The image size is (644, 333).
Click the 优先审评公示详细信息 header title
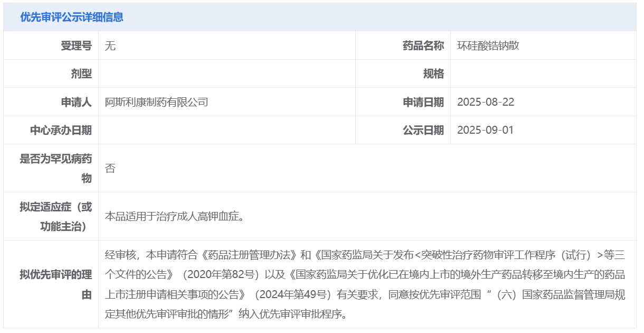coord(72,17)
